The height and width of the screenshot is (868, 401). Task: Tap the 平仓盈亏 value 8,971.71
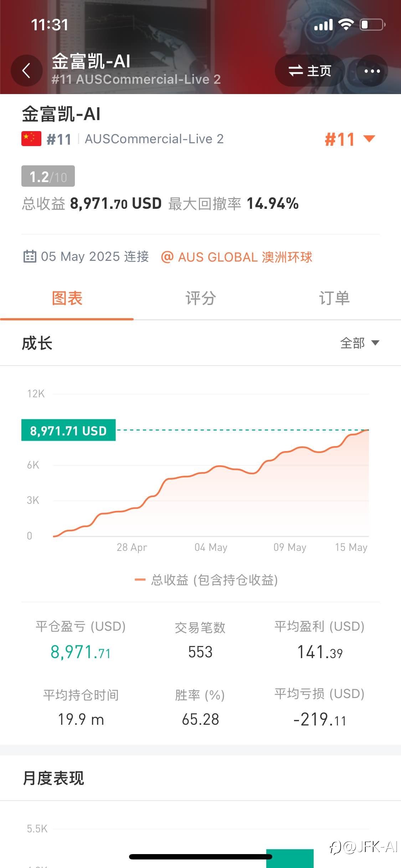coord(81,652)
